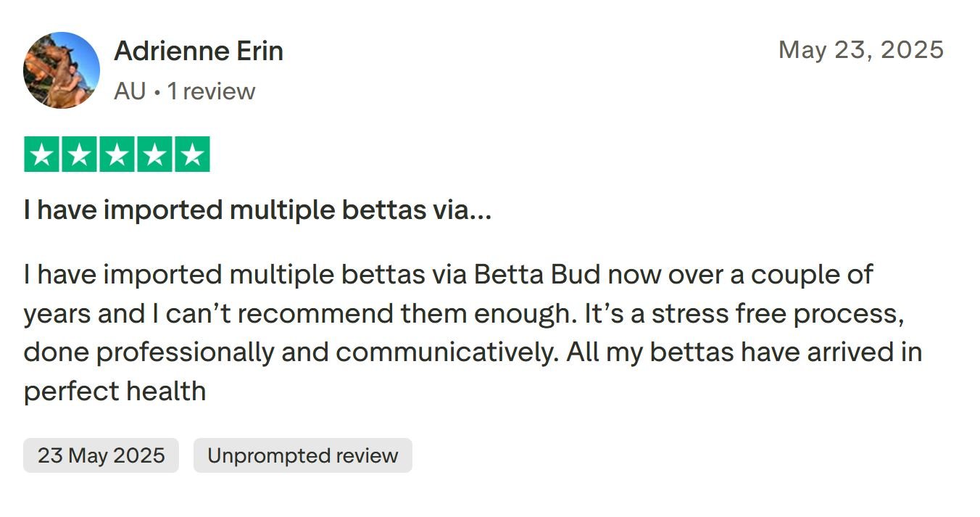Viewport: 980px width, 517px height.
Task: Click the fourth green rating star
Action: [x=154, y=154]
